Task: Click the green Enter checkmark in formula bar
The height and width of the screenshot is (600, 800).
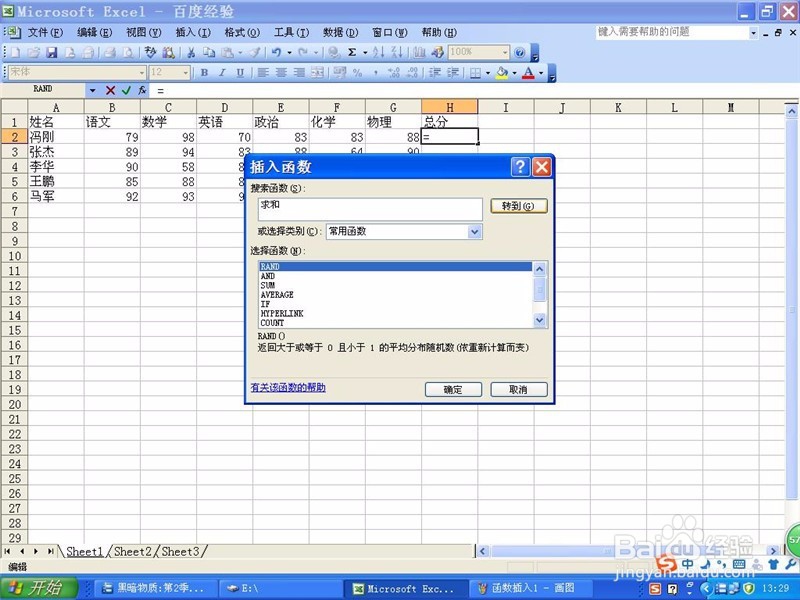Action: click(126, 90)
